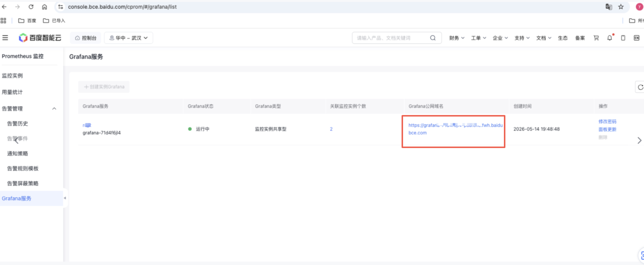Click the Grafana类型 column header

click(x=268, y=106)
